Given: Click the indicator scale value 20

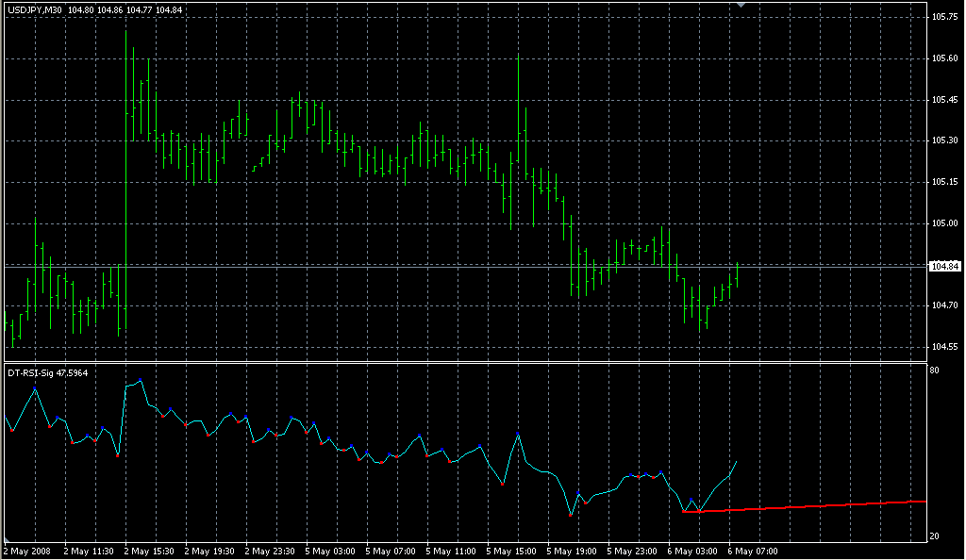Looking at the screenshot, I should [934, 536].
